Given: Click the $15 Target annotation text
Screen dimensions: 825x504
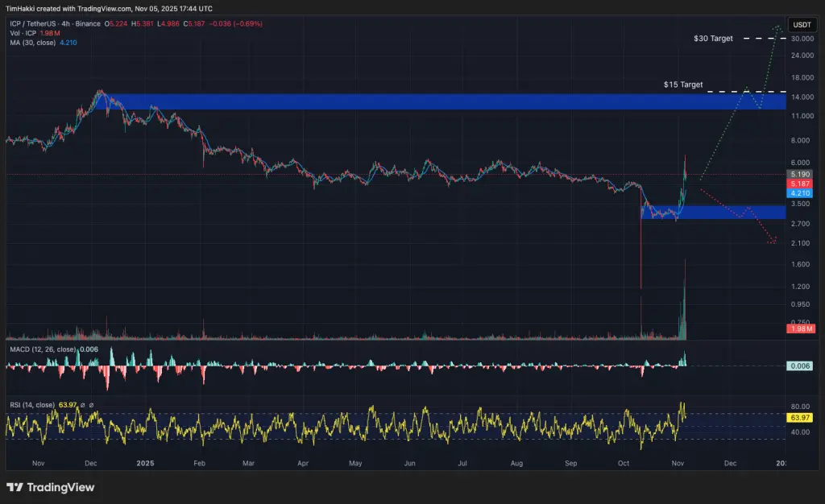Looking at the screenshot, I should (x=682, y=84).
